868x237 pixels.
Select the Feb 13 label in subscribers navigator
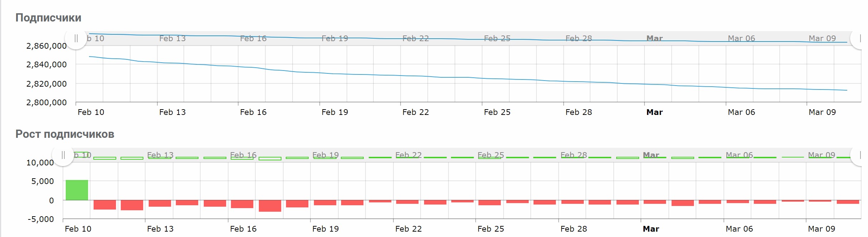[172, 38]
